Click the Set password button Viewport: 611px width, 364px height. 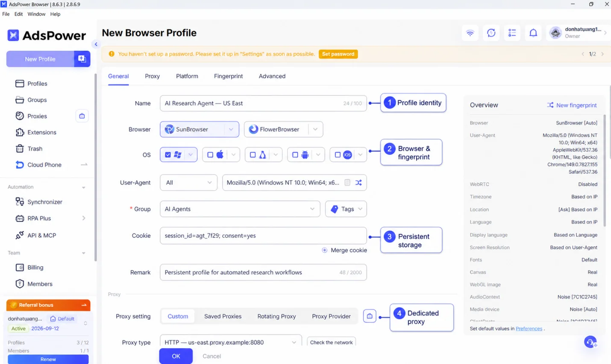click(x=338, y=54)
